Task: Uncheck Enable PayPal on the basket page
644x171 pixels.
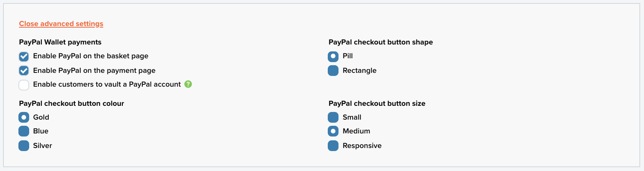Action: tap(24, 57)
